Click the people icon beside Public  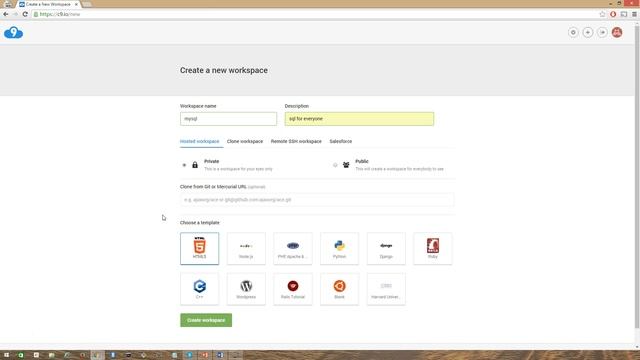(x=346, y=165)
